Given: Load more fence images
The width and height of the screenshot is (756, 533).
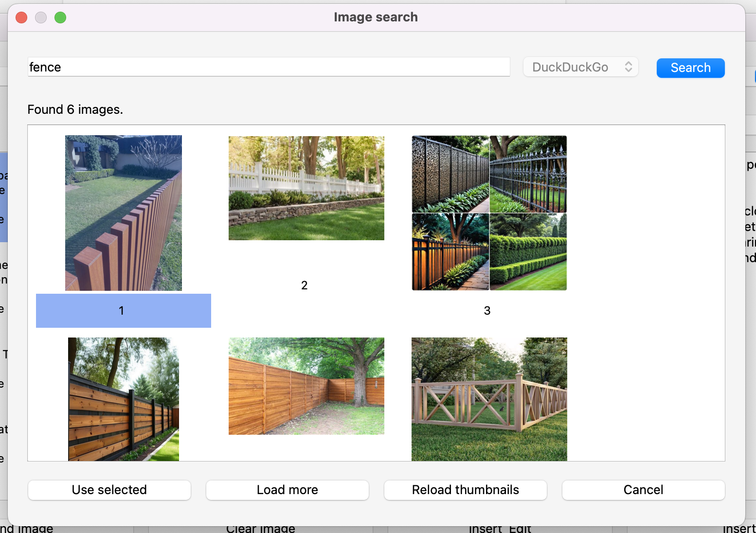Looking at the screenshot, I should (287, 490).
